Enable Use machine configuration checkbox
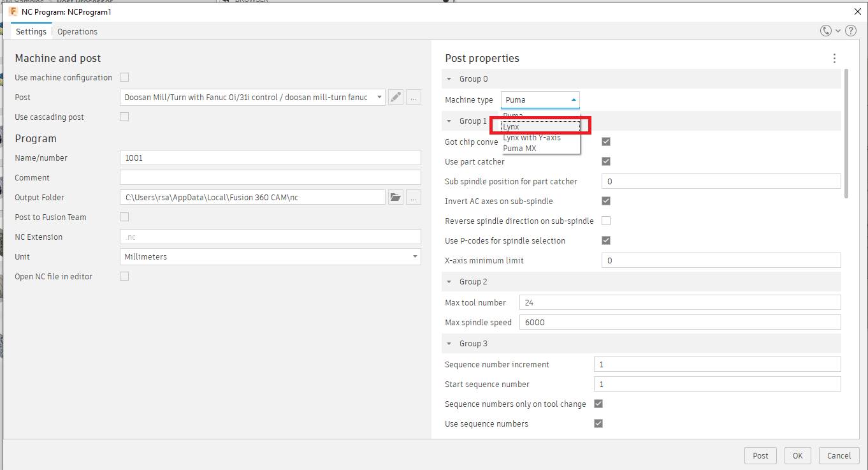The height and width of the screenshot is (470, 868). tap(124, 78)
